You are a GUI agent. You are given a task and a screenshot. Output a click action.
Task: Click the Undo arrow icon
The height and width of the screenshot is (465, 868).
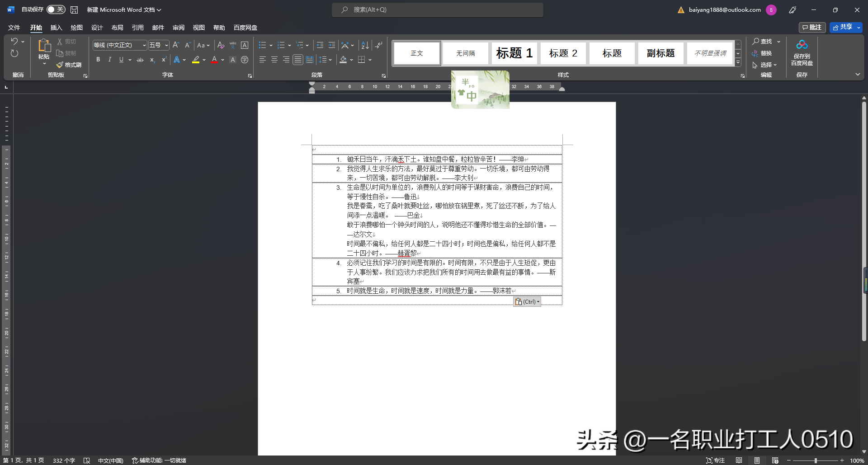[x=14, y=42]
